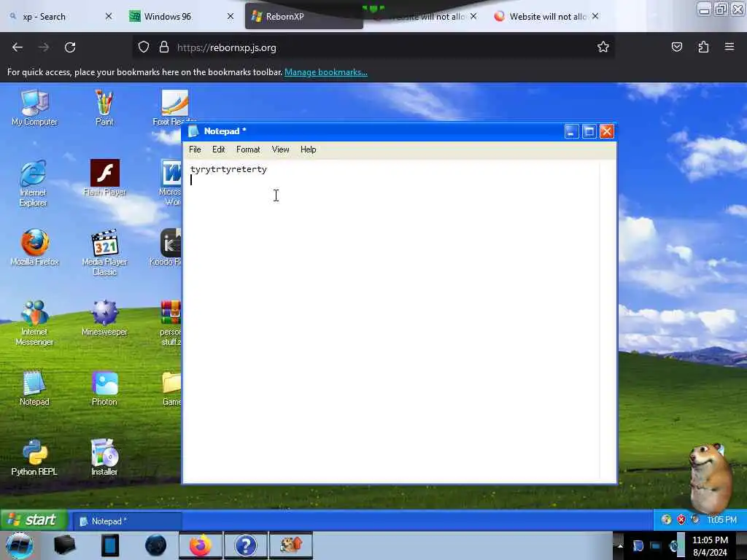
Task: Close the xp - Search tab
Action: [x=109, y=16]
